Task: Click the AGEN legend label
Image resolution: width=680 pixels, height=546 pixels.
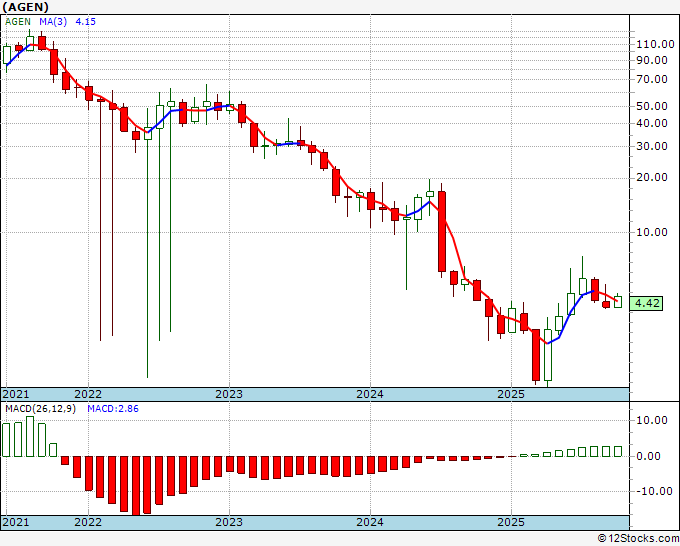Action: [x=18, y=22]
